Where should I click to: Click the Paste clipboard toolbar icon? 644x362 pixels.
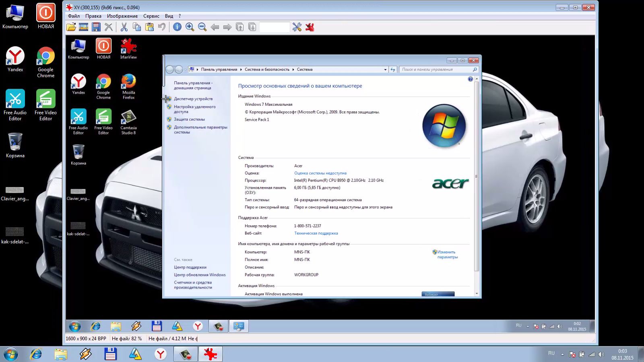(149, 27)
